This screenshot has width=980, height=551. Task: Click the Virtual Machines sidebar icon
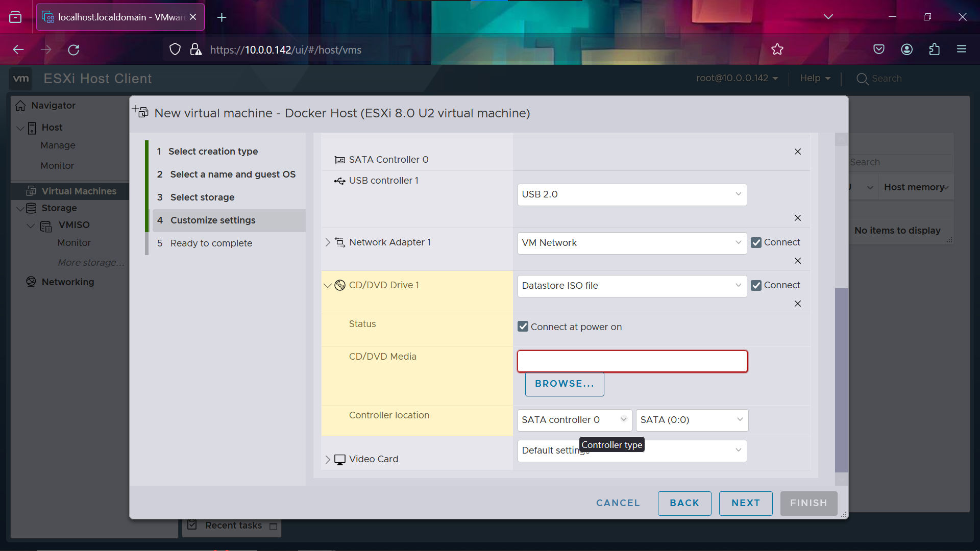coord(31,190)
